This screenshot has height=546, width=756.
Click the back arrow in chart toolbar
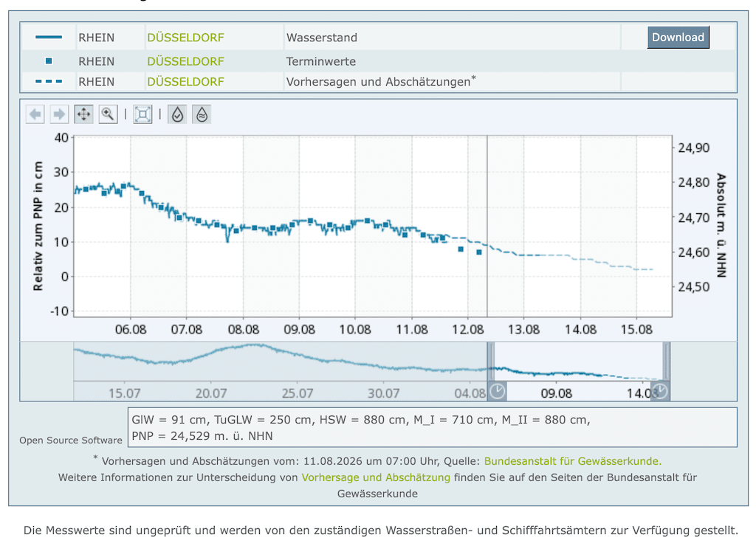(35, 114)
